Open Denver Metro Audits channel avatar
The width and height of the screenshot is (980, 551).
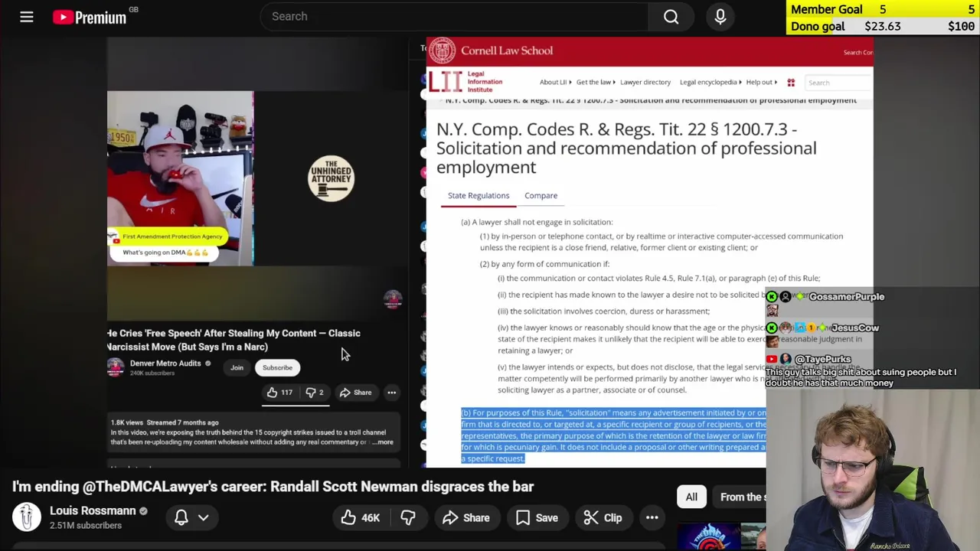[x=116, y=367]
